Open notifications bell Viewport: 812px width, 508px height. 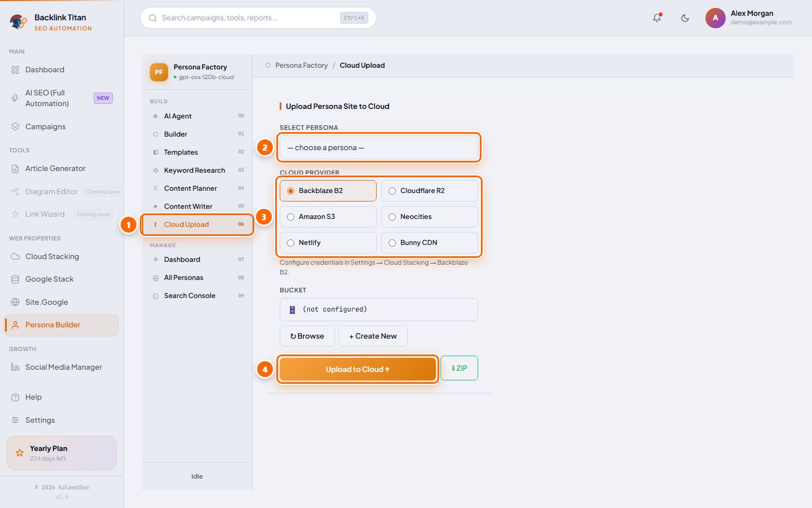point(657,18)
